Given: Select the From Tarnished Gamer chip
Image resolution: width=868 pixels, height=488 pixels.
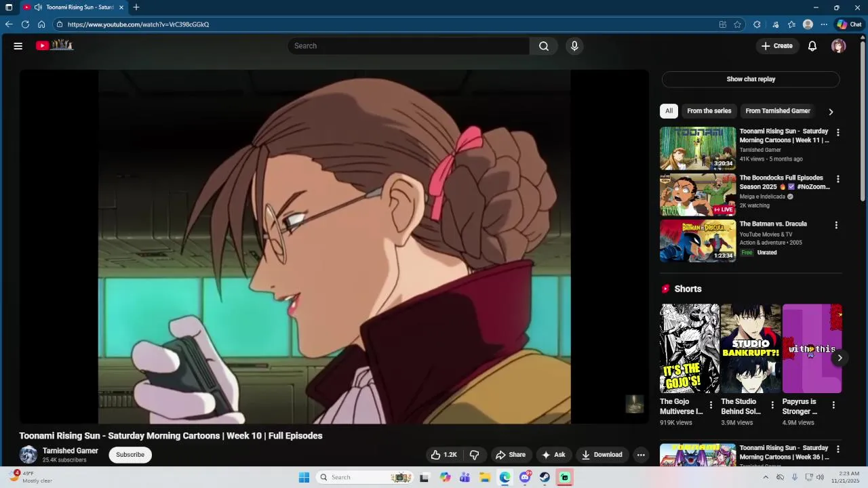Looking at the screenshot, I should [778, 111].
